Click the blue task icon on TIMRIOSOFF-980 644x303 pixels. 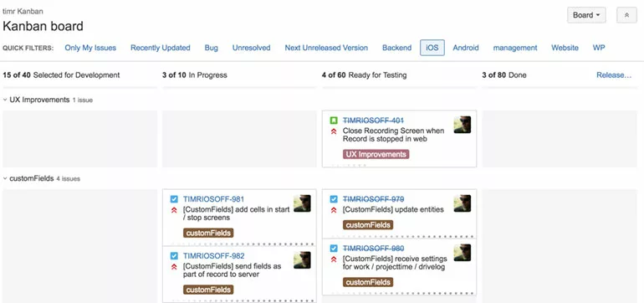(x=334, y=249)
